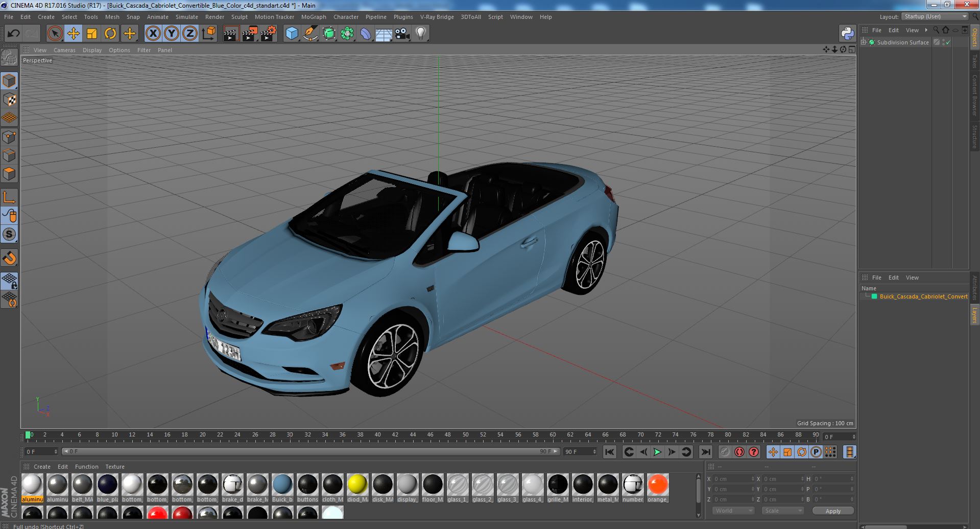Play the animation forward
The width and height of the screenshot is (980, 529).
point(658,452)
